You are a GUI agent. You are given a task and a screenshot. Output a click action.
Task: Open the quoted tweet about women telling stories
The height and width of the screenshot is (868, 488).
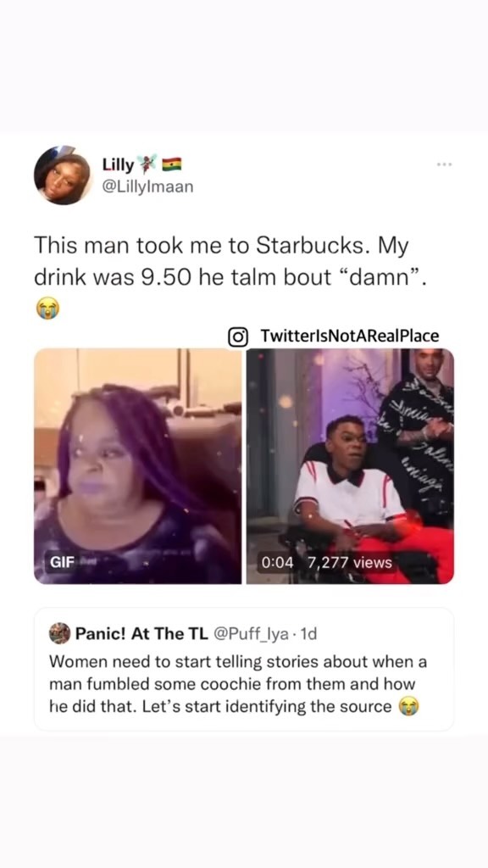click(x=244, y=670)
